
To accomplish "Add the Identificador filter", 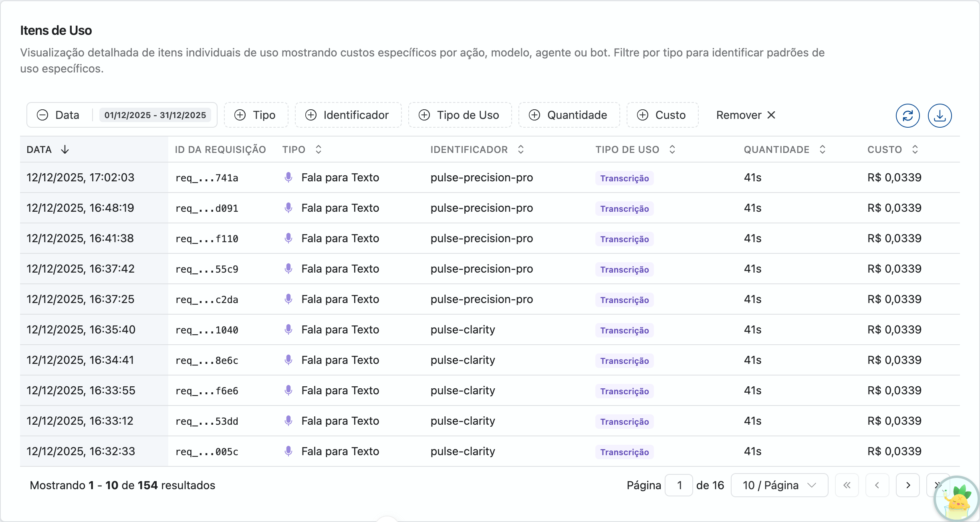I will [x=348, y=115].
